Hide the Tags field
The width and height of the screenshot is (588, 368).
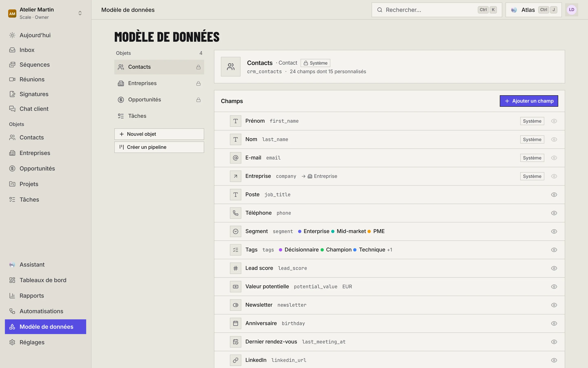554,250
